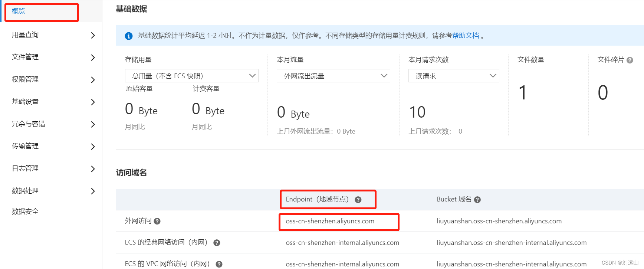
Task: Open the 日志管理 menu item
Action: tap(25, 168)
